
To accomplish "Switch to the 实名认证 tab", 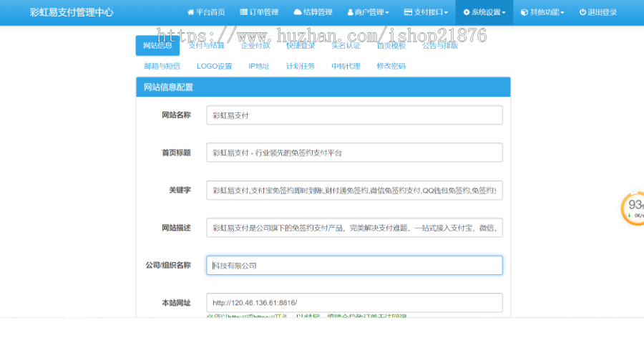I will click(x=346, y=46).
